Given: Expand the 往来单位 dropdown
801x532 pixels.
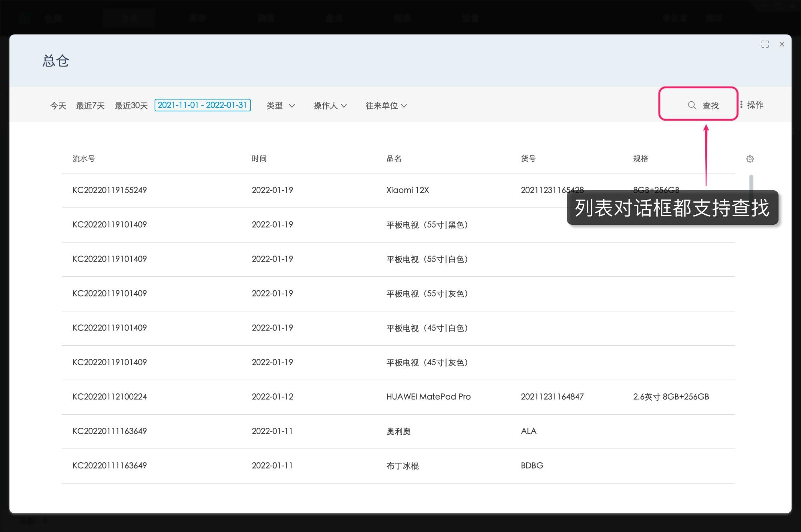Looking at the screenshot, I should pos(386,106).
